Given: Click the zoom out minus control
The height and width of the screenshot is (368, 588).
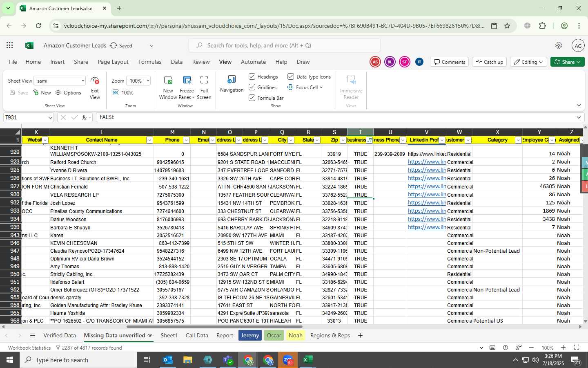Looking at the screenshot, I should [x=531, y=348].
